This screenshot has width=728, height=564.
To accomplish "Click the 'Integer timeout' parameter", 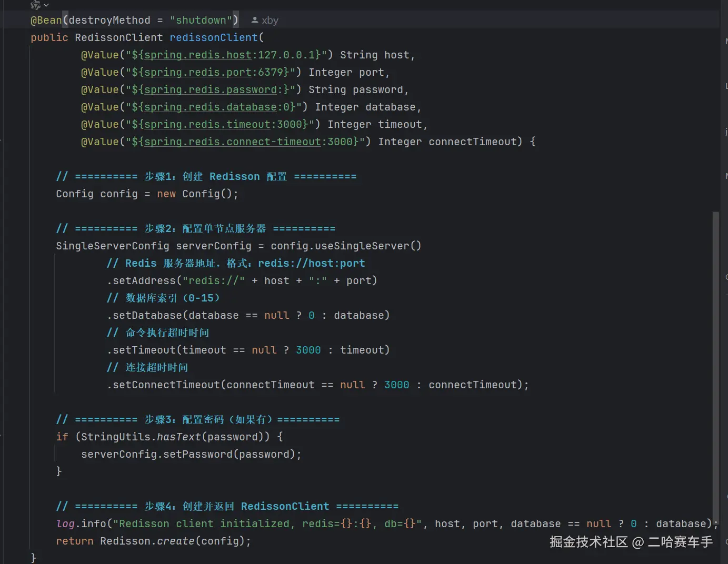I will point(375,124).
